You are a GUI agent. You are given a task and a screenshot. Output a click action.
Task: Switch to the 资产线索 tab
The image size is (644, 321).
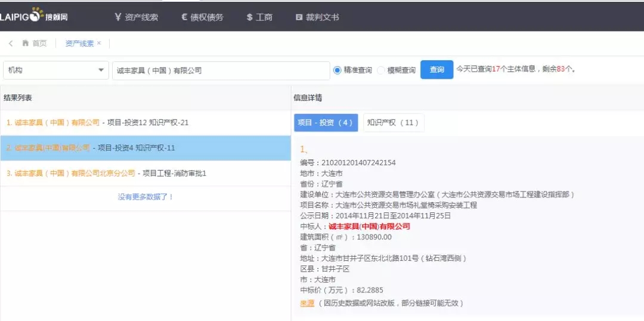pyautogui.click(x=79, y=43)
